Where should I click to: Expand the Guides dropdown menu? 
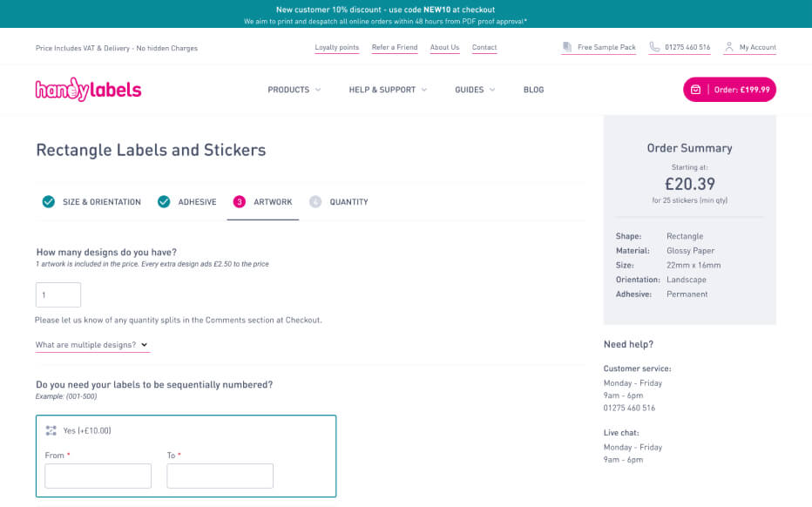tap(475, 90)
